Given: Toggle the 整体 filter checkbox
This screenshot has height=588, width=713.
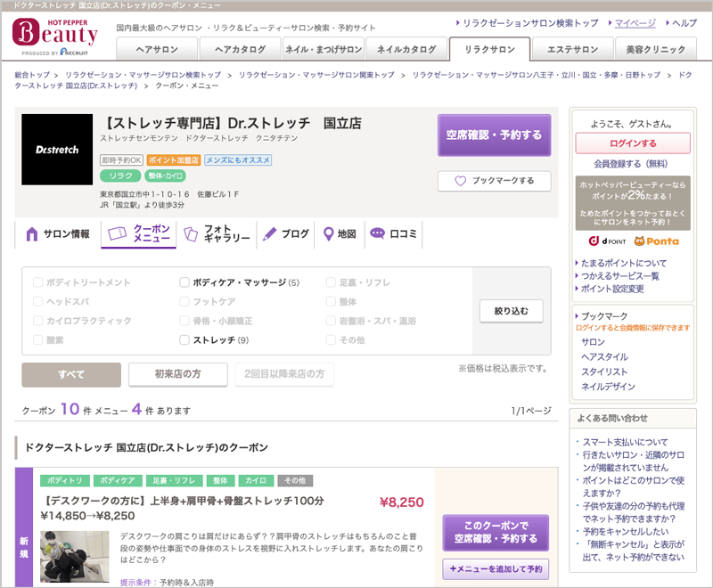Looking at the screenshot, I should 331,301.
